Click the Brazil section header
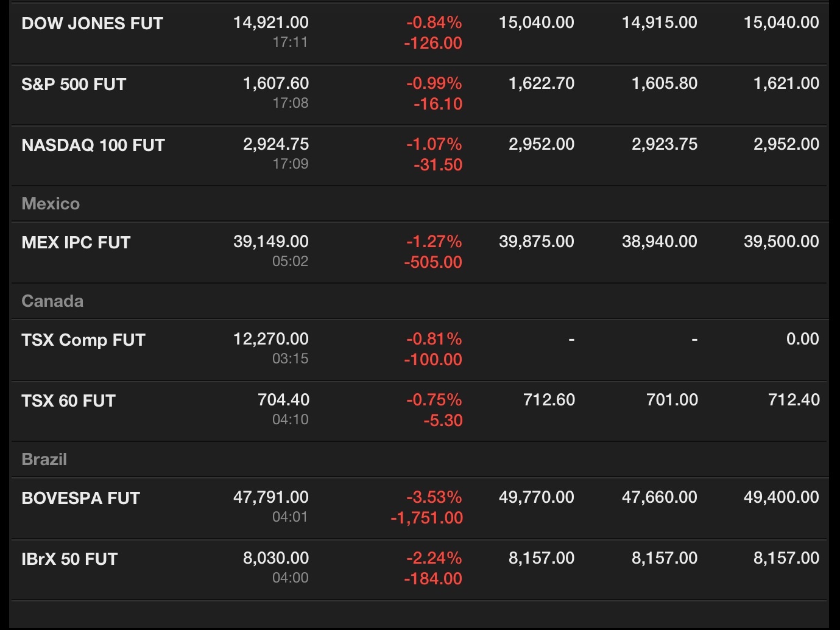 (44, 460)
